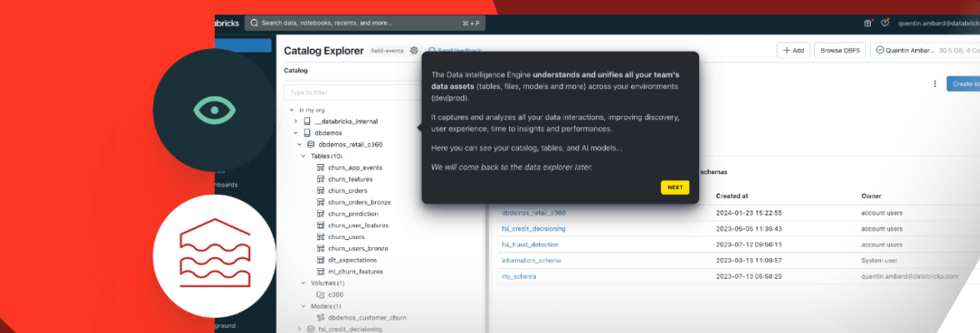The width and height of the screenshot is (980, 333).
Task: Click the gift icon in top bar
Action: click(867, 23)
